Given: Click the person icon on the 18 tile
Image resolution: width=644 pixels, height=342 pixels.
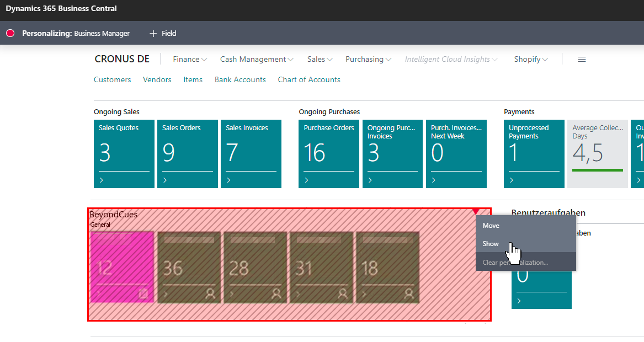Looking at the screenshot, I should point(409,293).
